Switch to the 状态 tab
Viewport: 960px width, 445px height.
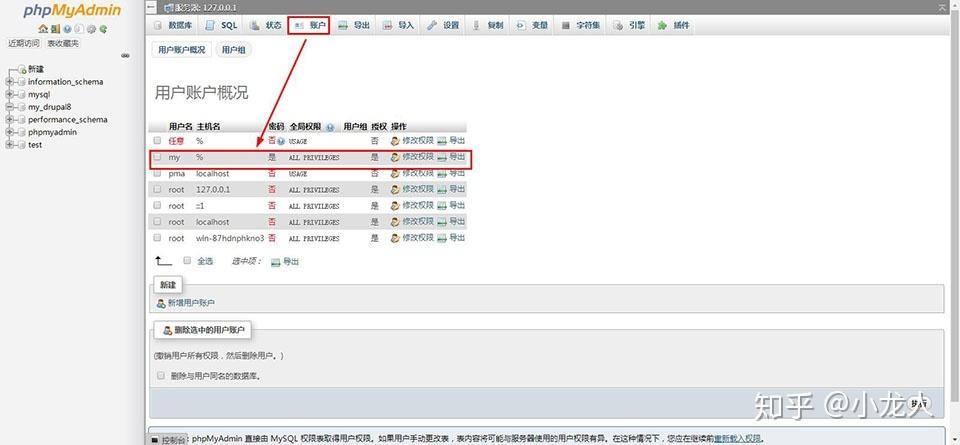[x=266, y=25]
